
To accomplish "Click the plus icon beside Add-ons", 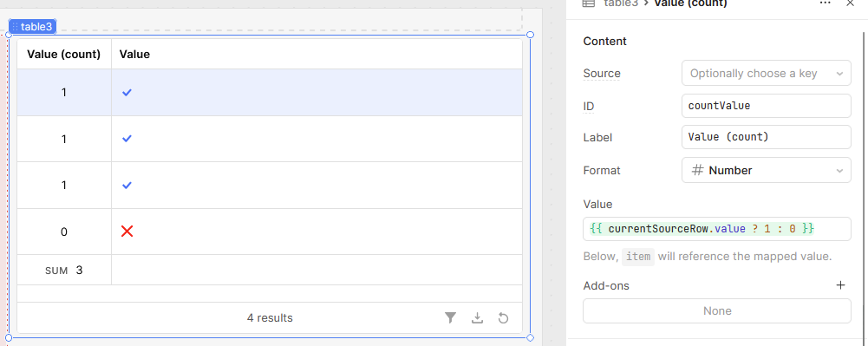I will pyautogui.click(x=840, y=285).
